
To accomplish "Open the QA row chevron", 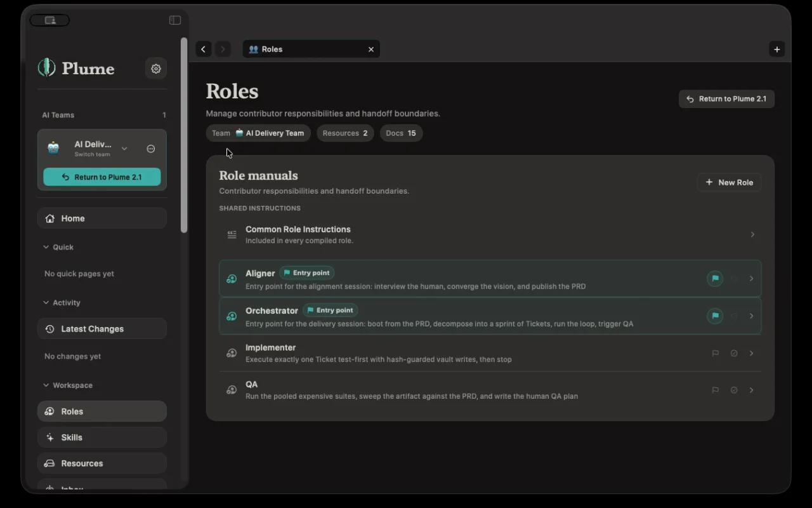I will [752, 390].
